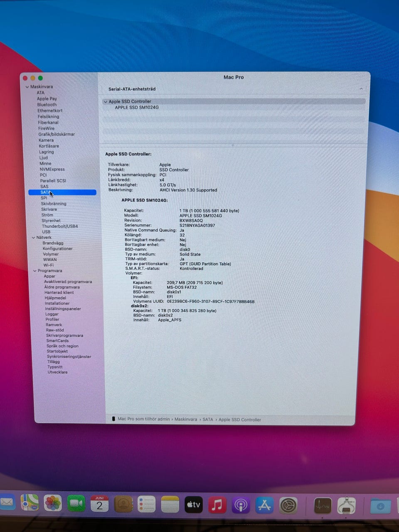Collapse Apple SSD Controller tree row
Screen dimensions: 399x532
pyautogui.click(x=106, y=101)
